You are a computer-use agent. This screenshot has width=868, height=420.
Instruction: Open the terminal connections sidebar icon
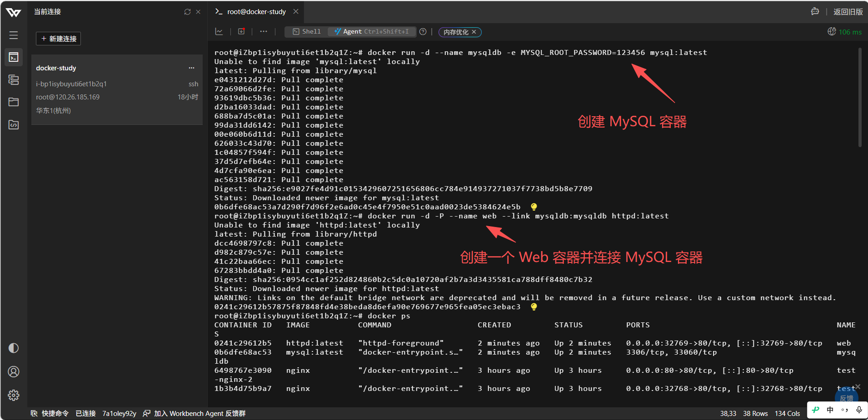point(14,57)
